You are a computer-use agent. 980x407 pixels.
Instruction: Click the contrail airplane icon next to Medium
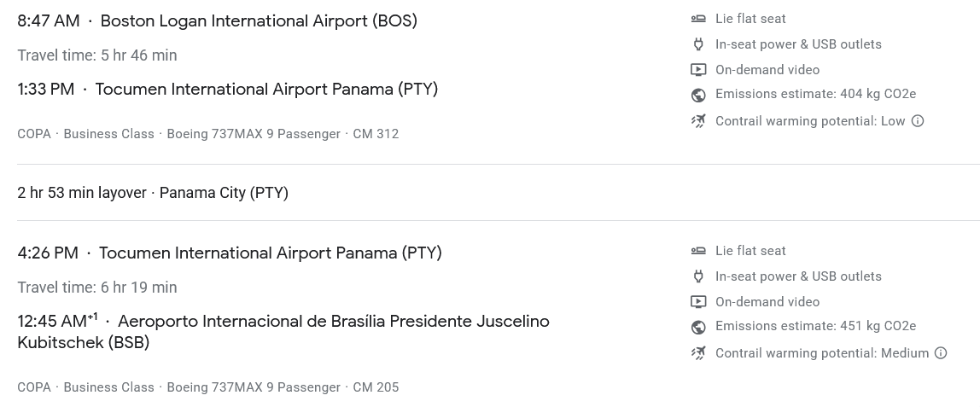[x=698, y=353]
